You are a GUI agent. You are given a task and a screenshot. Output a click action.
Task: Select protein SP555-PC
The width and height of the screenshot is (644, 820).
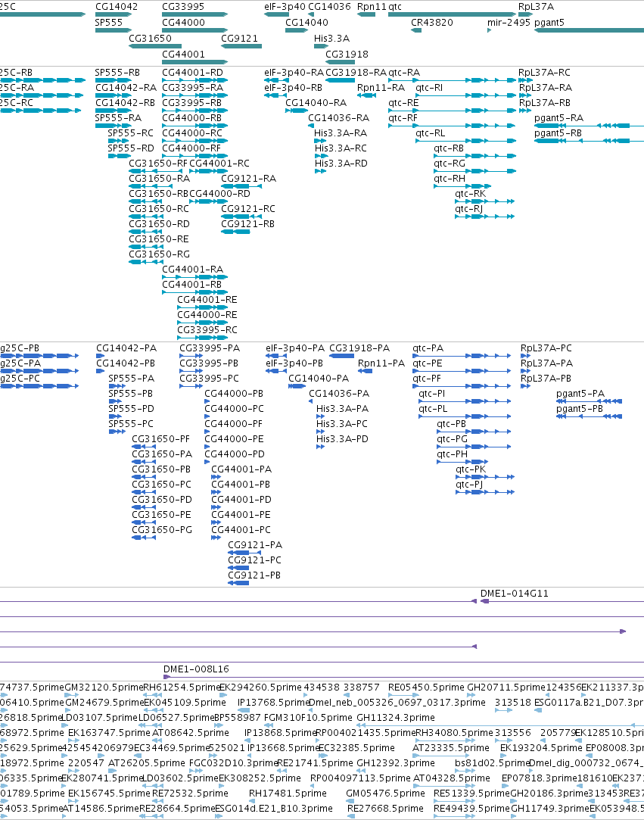(131, 424)
